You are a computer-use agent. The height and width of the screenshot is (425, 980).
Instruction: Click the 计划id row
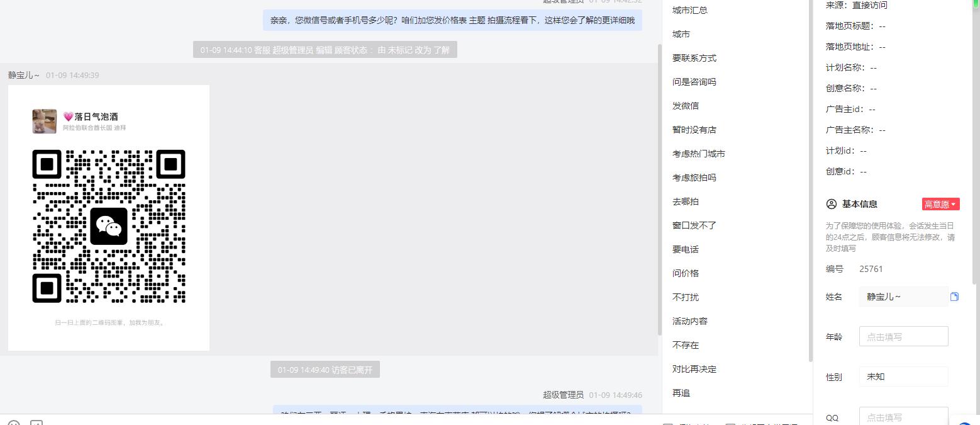(846, 150)
